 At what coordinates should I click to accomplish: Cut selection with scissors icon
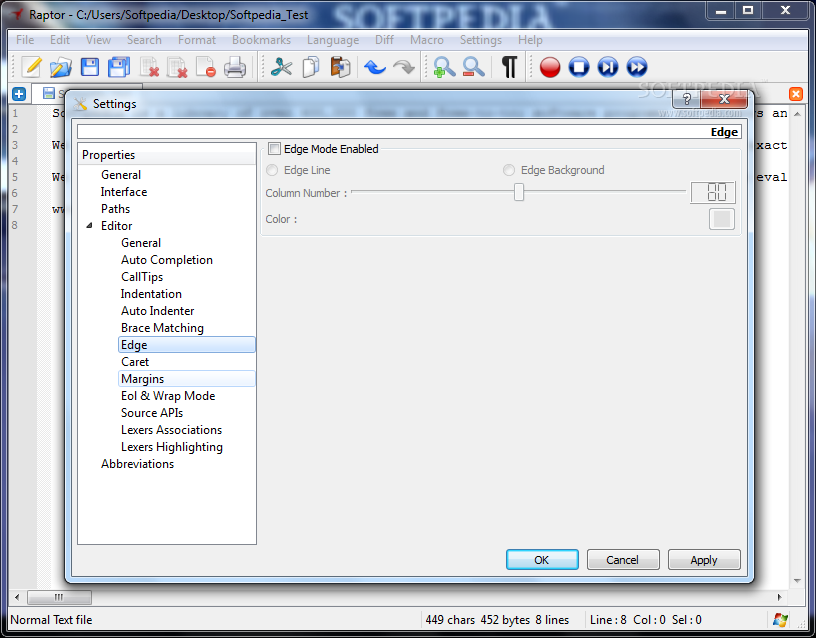282,68
